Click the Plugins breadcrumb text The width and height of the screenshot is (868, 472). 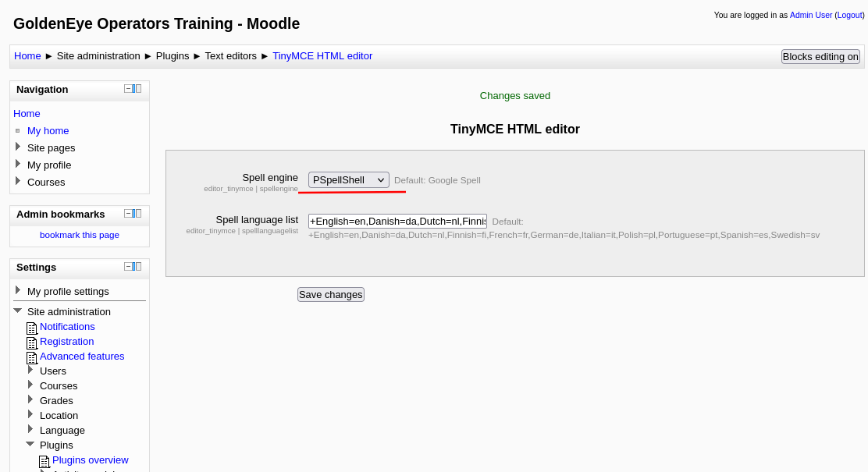(173, 56)
